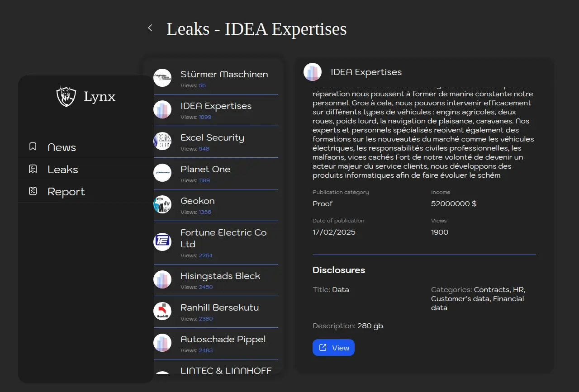The height and width of the screenshot is (392, 579).
Task: Select Stürmer Maschinen from the list
Action: click(224, 75)
